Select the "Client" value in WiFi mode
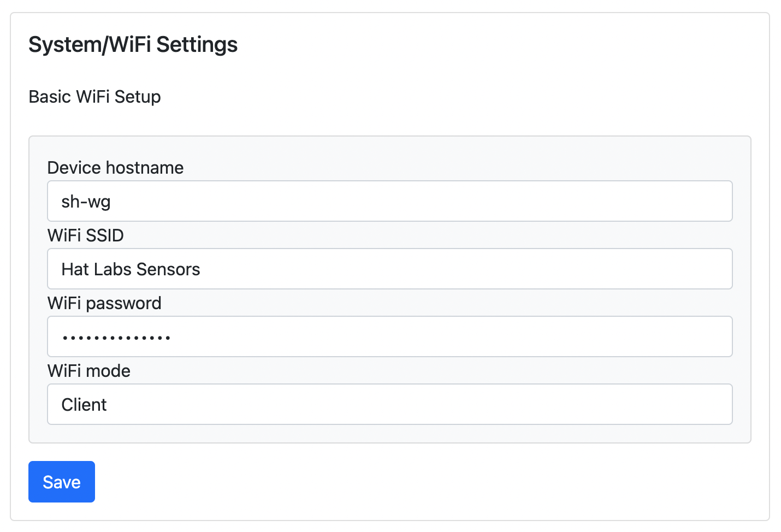 point(84,405)
